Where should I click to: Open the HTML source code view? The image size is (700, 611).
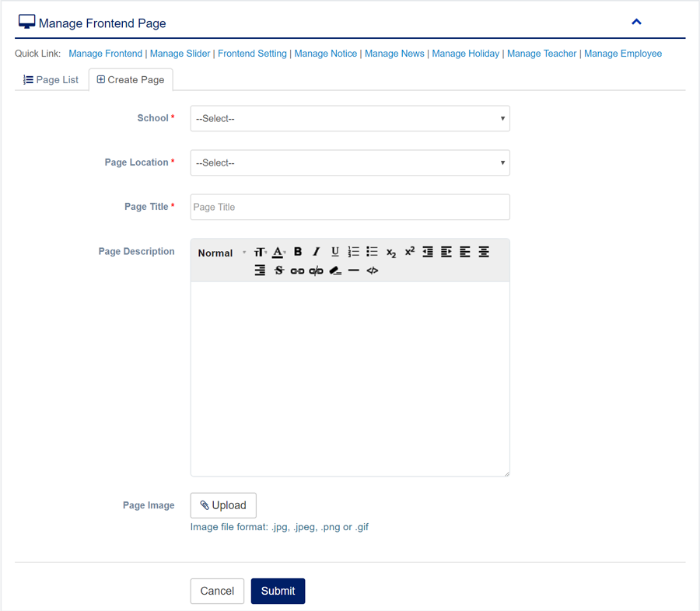[373, 271]
